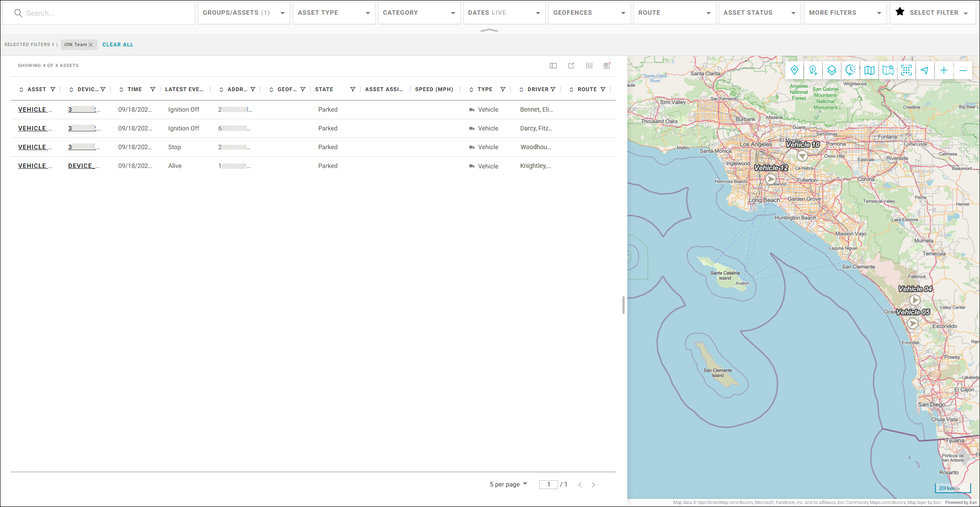Toggle the side panel layout icon
980x507 pixels.
(x=553, y=66)
